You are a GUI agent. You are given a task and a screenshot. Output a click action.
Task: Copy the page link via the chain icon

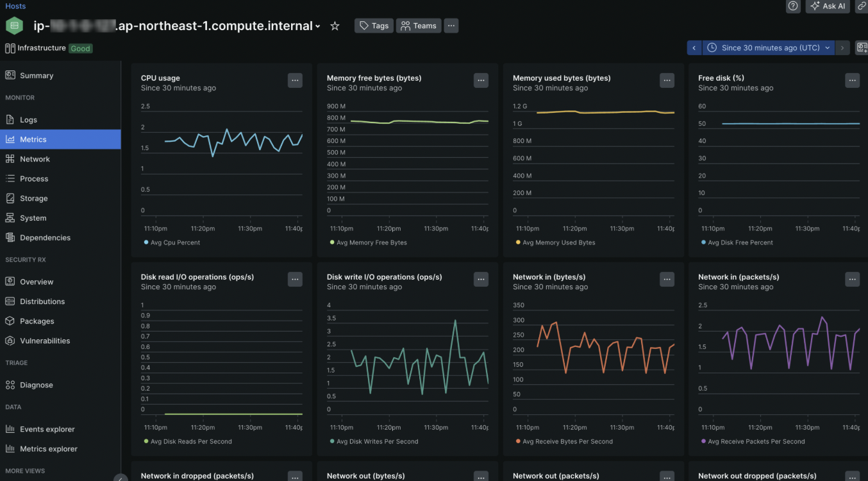[x=861, y=6]
